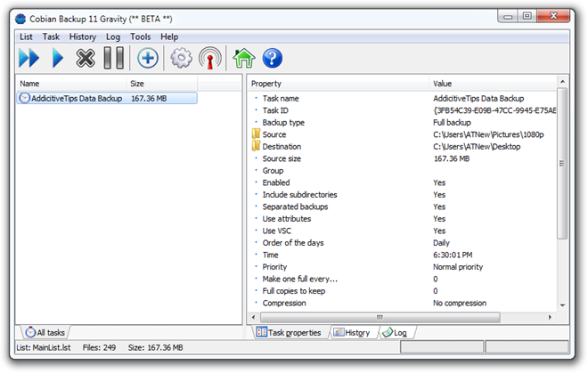This screenshot has height=373, width=588.
Task: Click the Destination folder icon
Action: click(x=256, y=146)
